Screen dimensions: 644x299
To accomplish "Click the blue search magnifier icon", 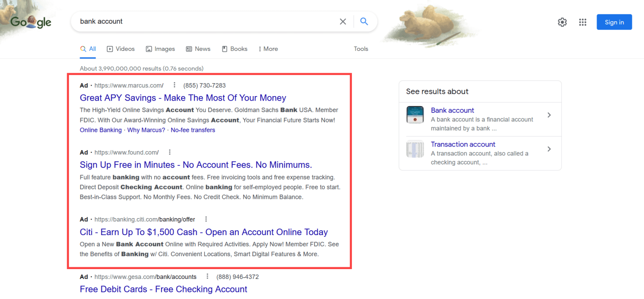I will 364,21.
